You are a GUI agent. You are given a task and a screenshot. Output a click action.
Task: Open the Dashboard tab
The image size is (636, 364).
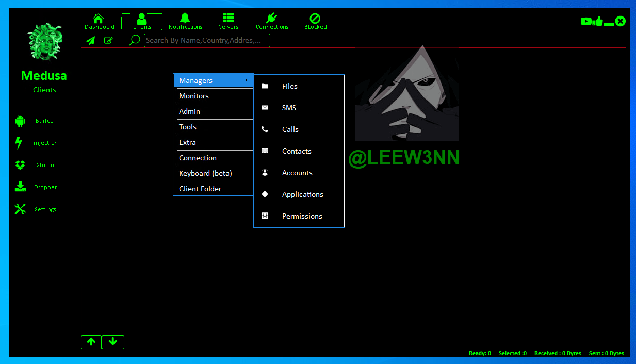click(x=99, y=22)
